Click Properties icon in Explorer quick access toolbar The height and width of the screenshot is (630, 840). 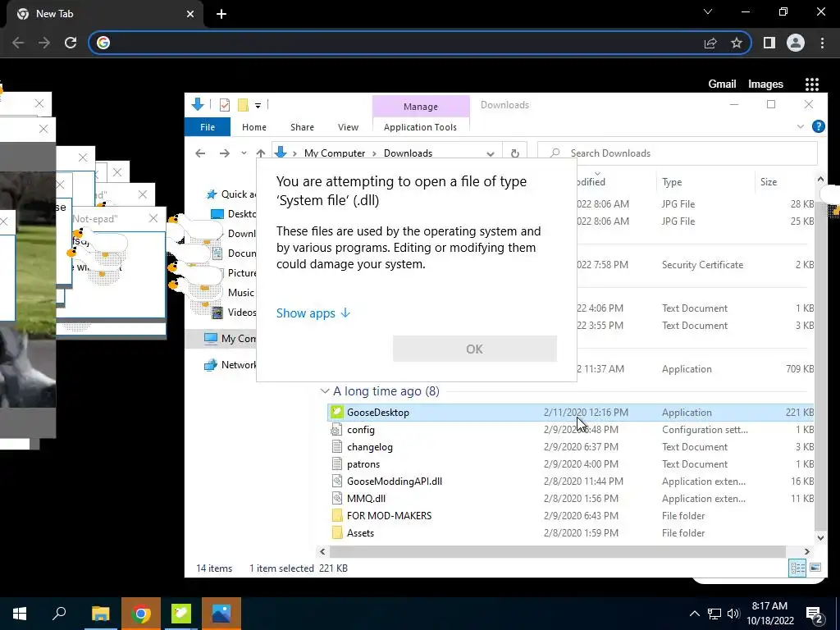(225, 105)
